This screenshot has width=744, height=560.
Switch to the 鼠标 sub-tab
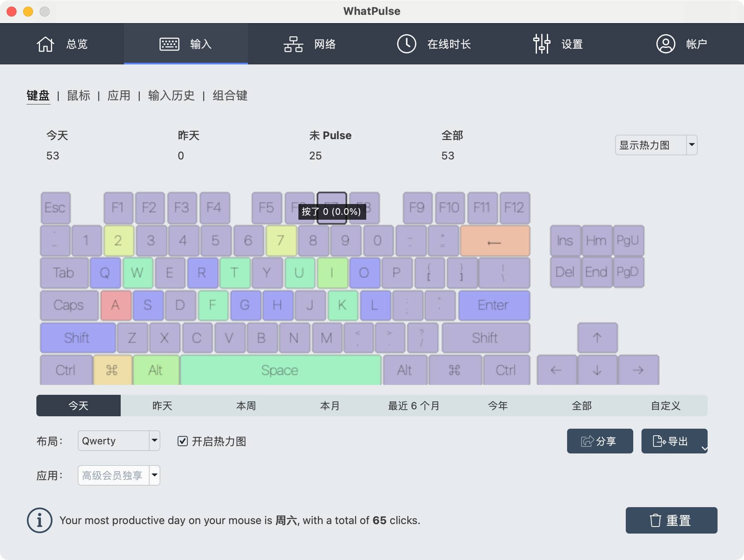[x=79, y=95]
